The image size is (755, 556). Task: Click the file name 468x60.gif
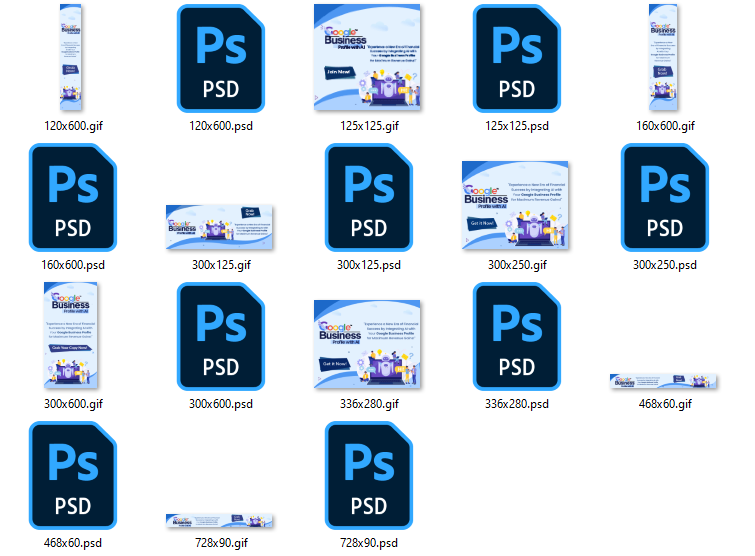pos(665,404)
